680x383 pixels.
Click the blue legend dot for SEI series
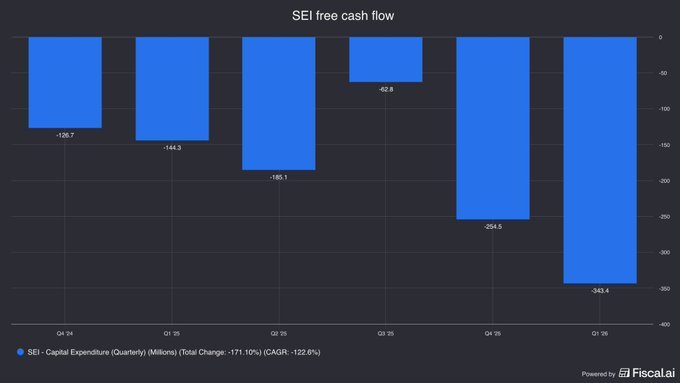tap(20, 352)
